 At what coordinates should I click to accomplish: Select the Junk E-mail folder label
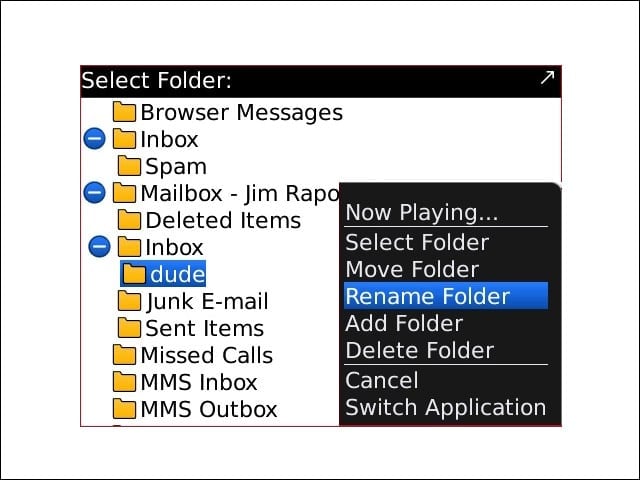[207, 302]
